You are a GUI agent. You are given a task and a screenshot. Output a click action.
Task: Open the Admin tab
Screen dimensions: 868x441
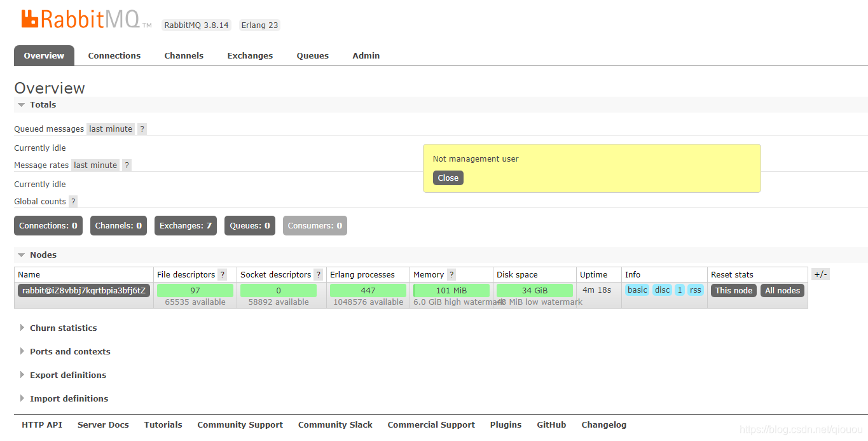coord(366,55)
